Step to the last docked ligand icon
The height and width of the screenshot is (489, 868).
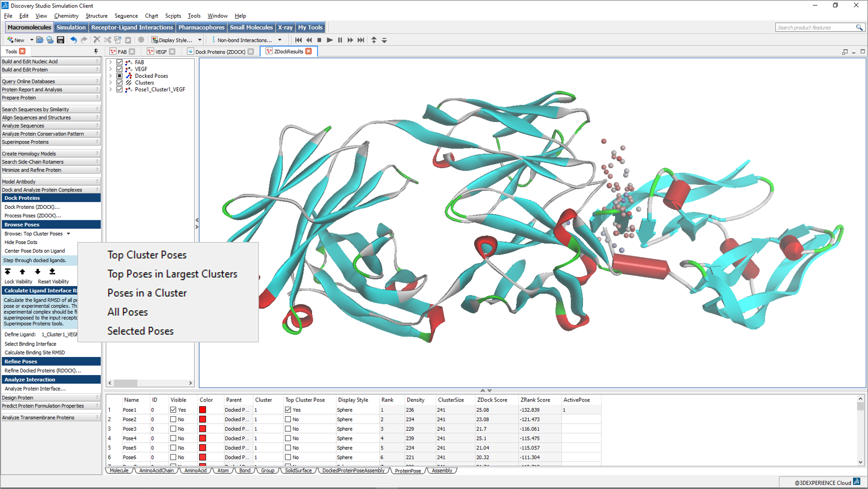pos(52,272)
